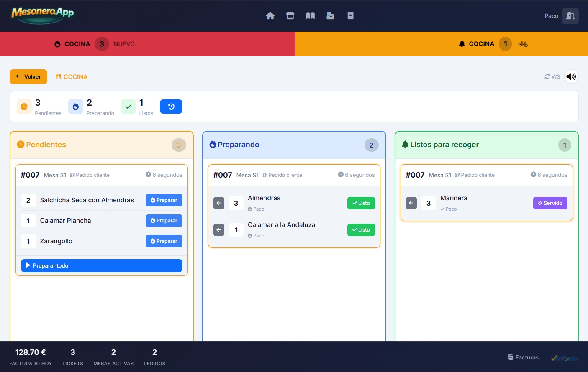Click the Preparar todo bar
Image resolution: width=588 pixels, height=372 pixels.
pos(101,265)
